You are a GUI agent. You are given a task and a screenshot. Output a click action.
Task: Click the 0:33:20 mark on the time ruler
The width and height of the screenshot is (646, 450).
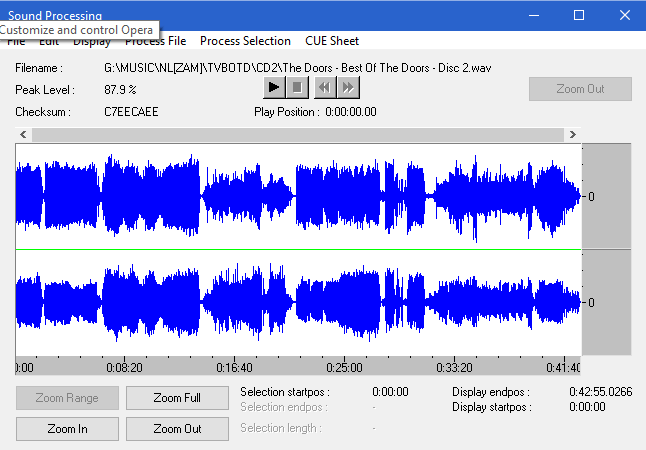pyautogui.click(x=454, y=367)
